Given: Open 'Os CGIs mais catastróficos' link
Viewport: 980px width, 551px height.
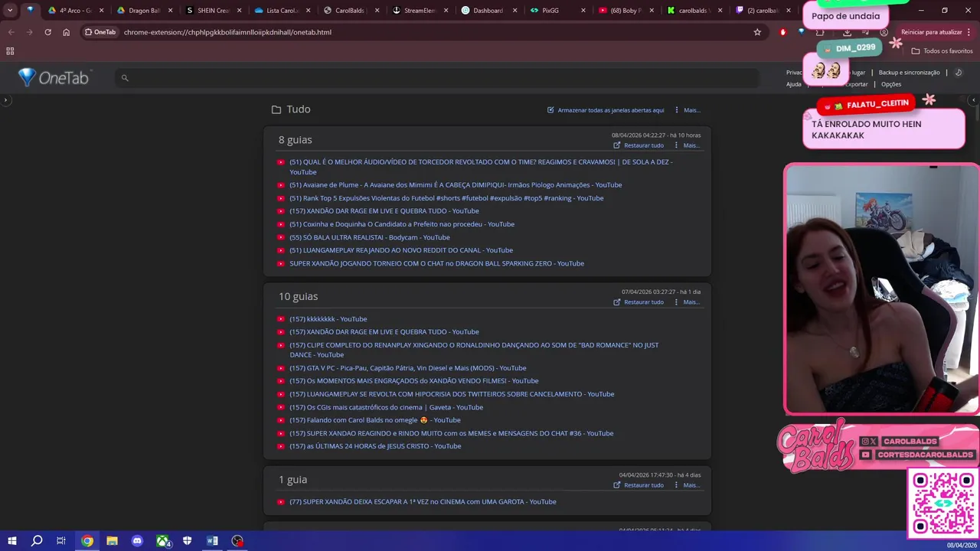Looking at the screenshot, I should point(386,407).
